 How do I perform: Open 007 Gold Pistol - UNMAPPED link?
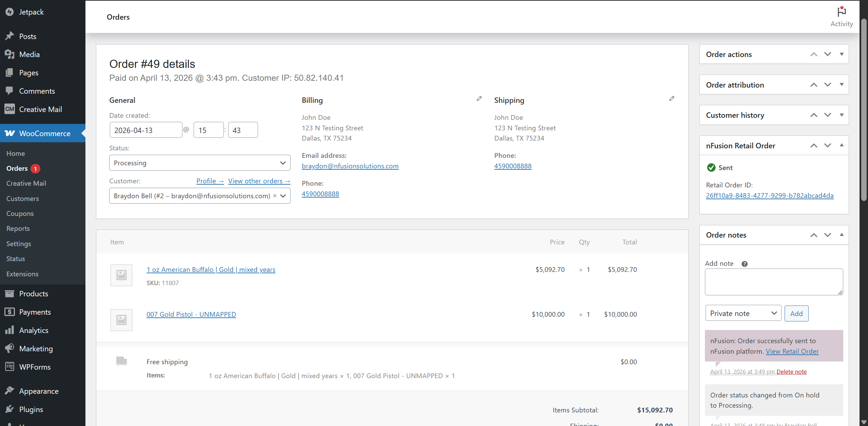(x=191, y=314)
